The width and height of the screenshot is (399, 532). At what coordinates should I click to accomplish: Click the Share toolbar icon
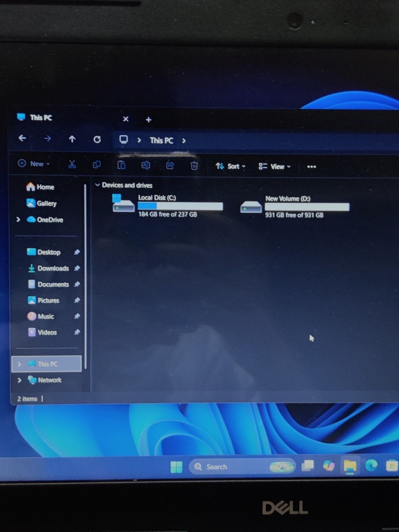click(x=170, y=165)
